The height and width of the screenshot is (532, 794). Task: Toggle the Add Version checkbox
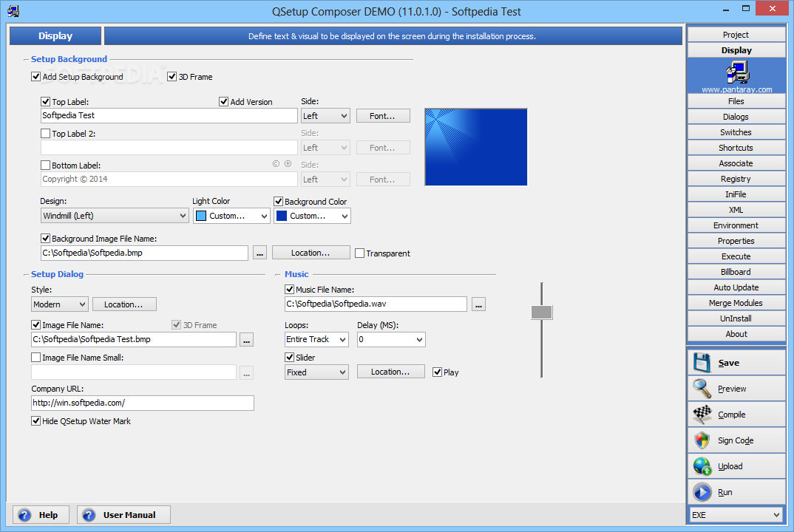click(x=223, y=101)
